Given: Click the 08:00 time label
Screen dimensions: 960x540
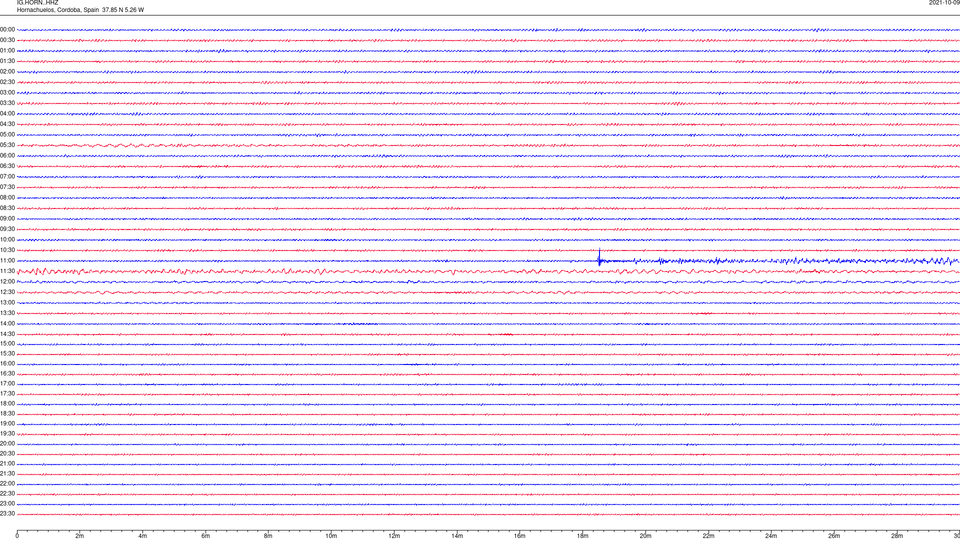Looking at the screenshot, I should [x=7, y=198].
